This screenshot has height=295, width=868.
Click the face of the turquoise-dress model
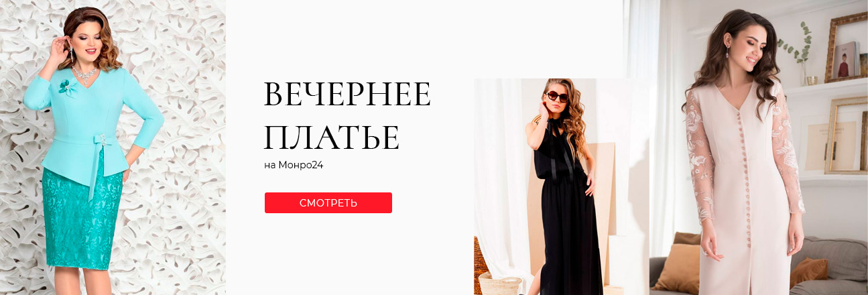tap(89, 39)
